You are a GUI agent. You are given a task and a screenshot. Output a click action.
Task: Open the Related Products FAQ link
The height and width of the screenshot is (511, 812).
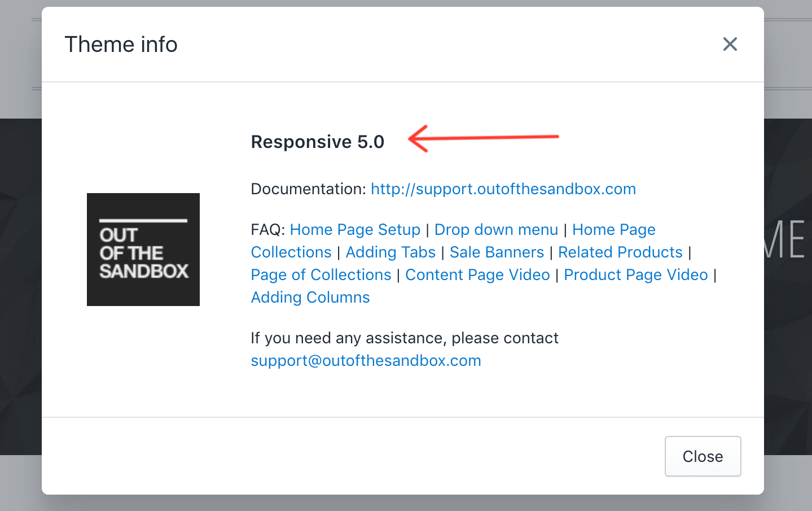pos(620,252)
